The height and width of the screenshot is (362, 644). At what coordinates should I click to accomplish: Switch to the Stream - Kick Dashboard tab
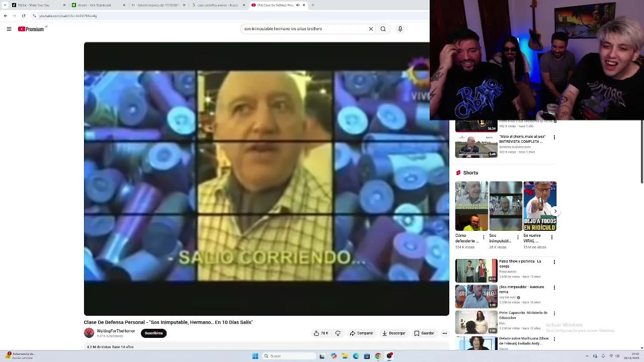[98, 5]
